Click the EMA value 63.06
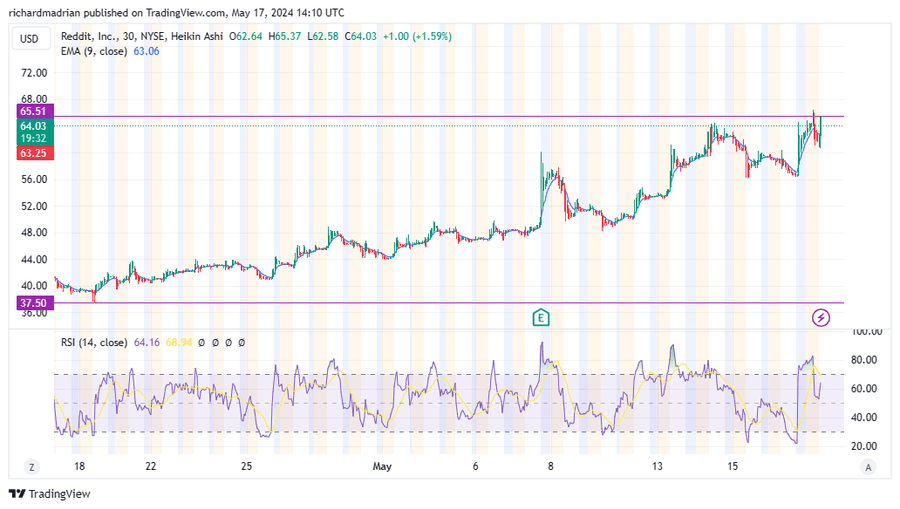Image resolution: width=900 pixels, height=509 pixels. pyautogui.click(x=146, y=51)
